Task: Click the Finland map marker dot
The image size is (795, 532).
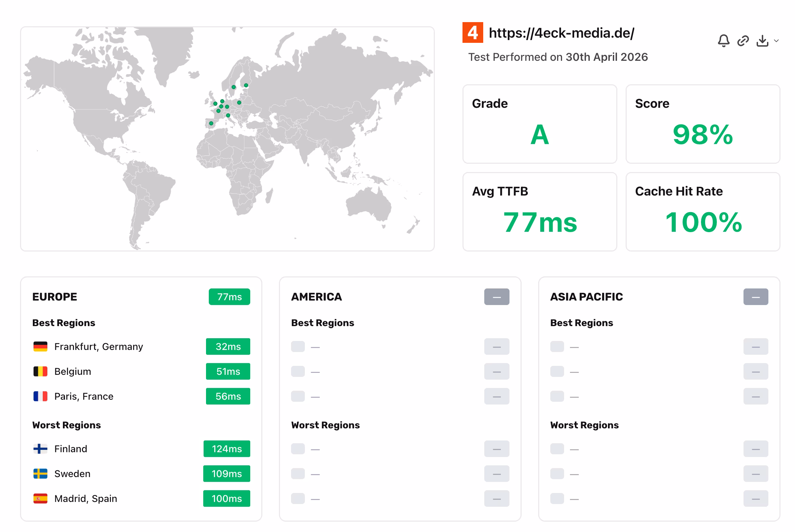Action: point(246,85)
